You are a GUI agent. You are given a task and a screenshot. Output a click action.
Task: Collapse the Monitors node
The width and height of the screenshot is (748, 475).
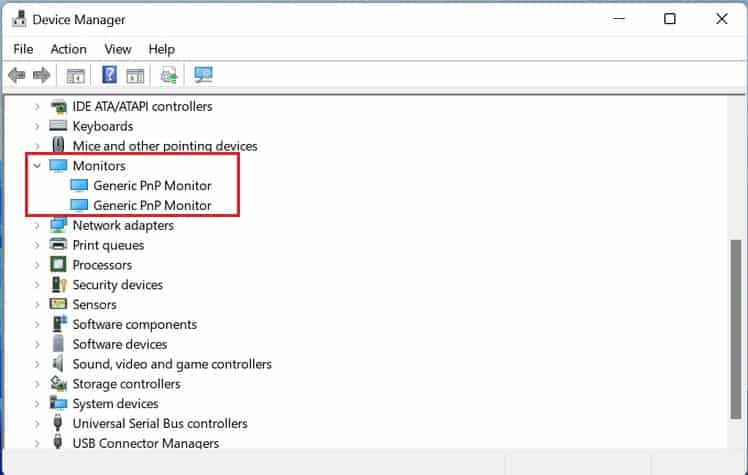point(37,165)
